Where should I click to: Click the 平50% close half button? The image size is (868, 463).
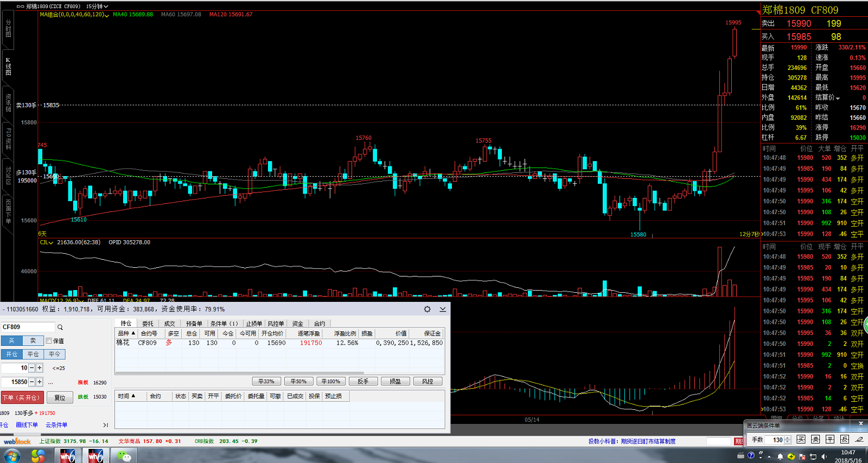298,381
